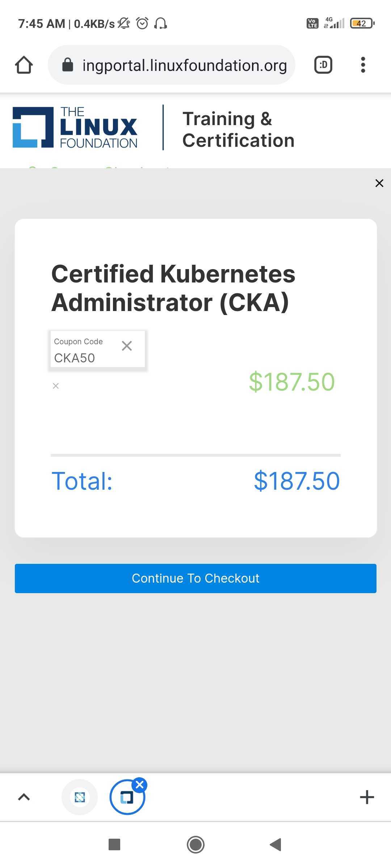Select the linuxfoundation.org address bar

(x=185, y=65)
